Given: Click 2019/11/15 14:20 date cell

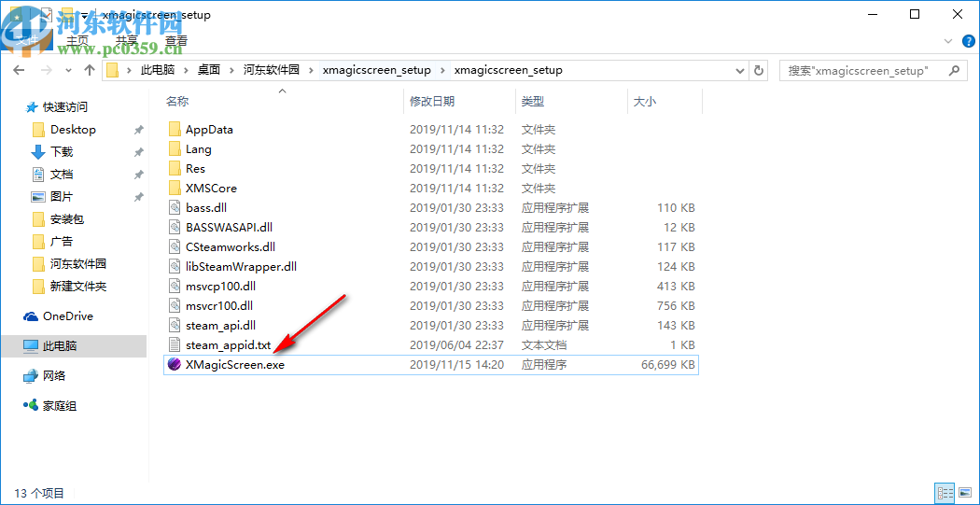Looking at the screenshot, I should coord(456,364).
